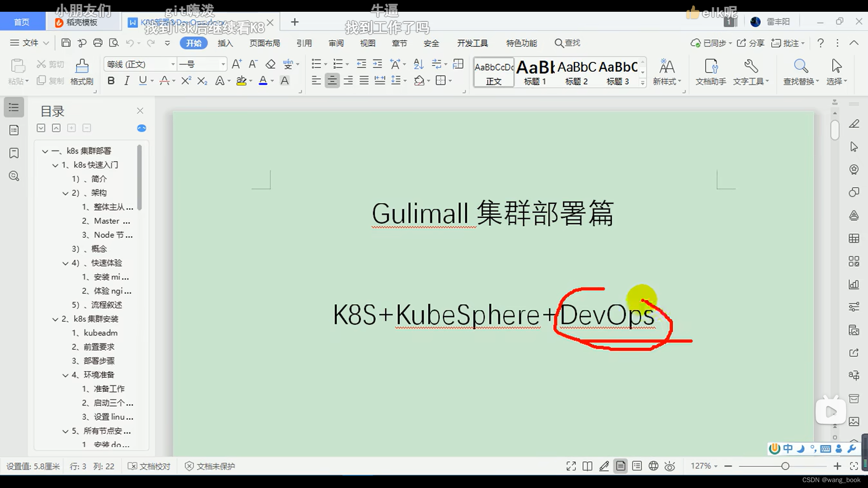Open a new document tab with the plus
Screen dimensions: 868x488
coord(295,22)
